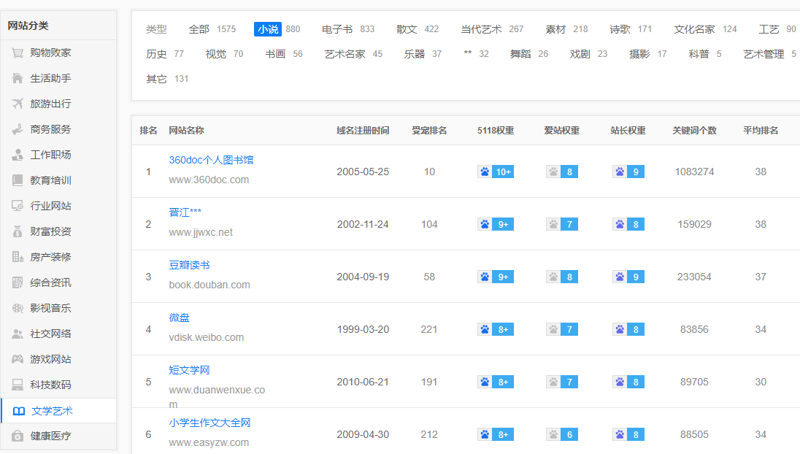
Task: Click the people icon beside 社交网络
Action: pos(17,334)
